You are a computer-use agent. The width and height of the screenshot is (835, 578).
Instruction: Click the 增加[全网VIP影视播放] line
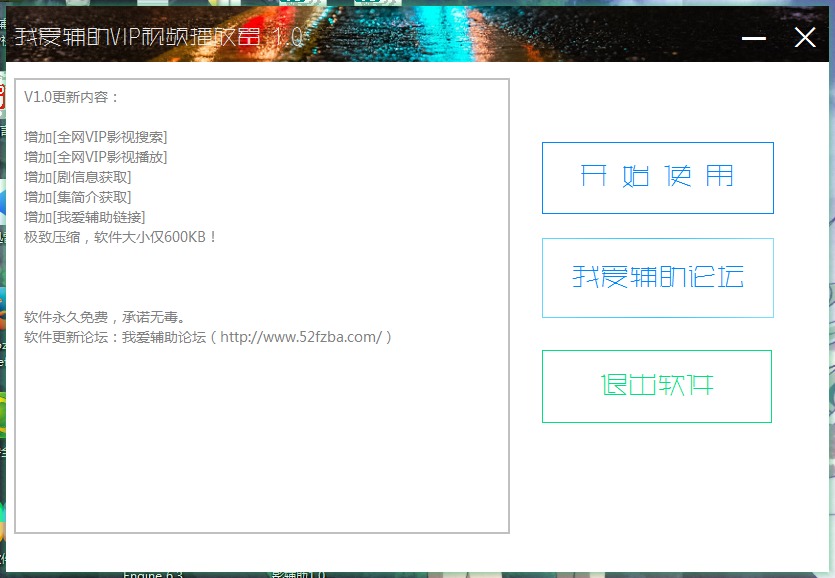click(95, 157)
